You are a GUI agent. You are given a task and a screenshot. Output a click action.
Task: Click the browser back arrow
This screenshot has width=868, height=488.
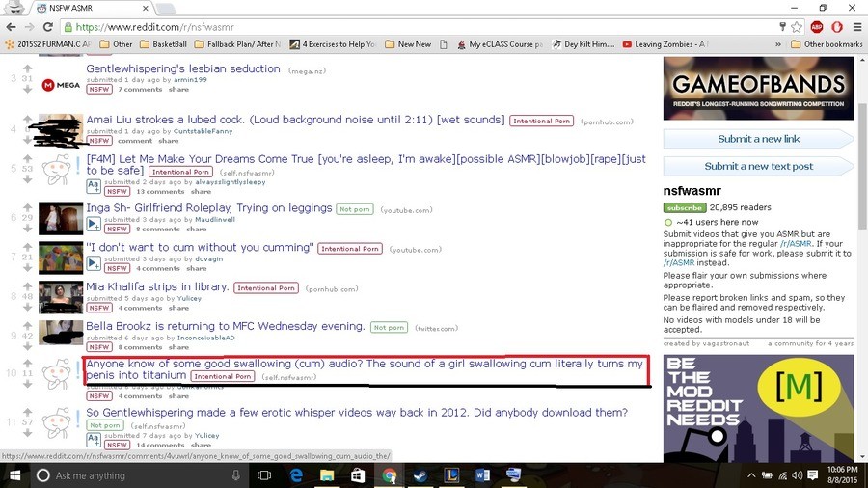(12, 27)
